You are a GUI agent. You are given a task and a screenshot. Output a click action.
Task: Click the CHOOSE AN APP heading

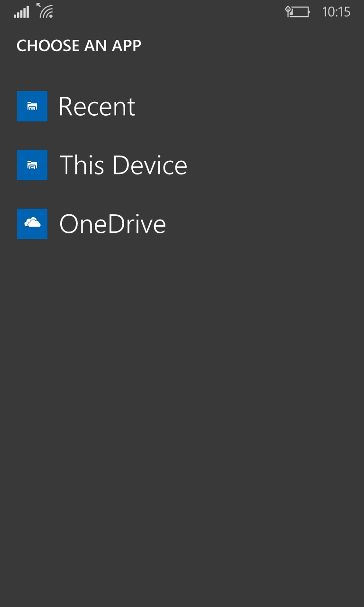[x=79, y=45]
